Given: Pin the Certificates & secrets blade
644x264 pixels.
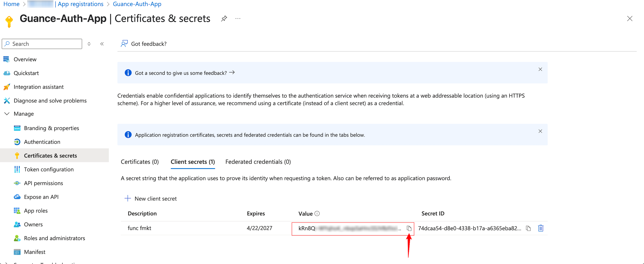Looking at the screenshot, I should point(224,18).
